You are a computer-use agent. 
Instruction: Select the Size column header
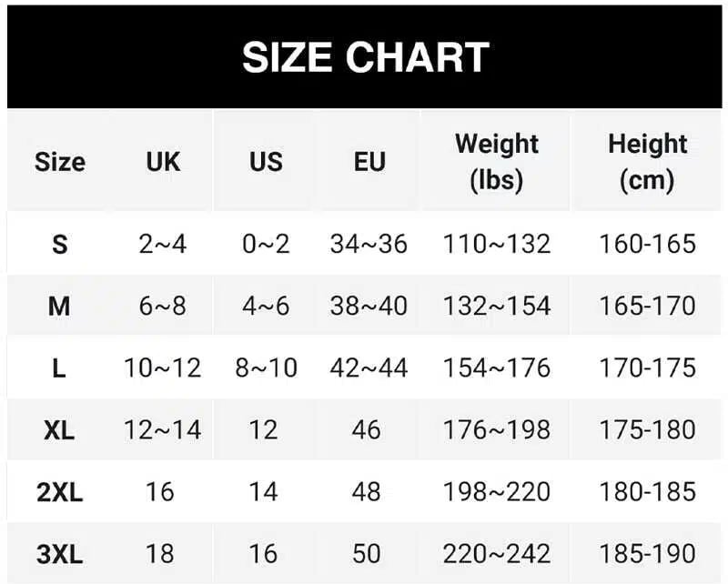coord(60,162)
